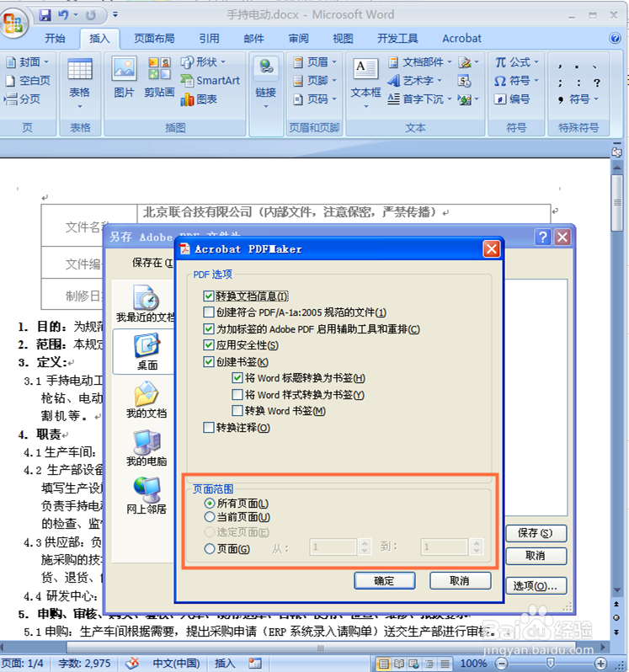Toggle accessibility and reflow for tagged PDF
This screenshot has width=629, height=672.
(209, 328)
